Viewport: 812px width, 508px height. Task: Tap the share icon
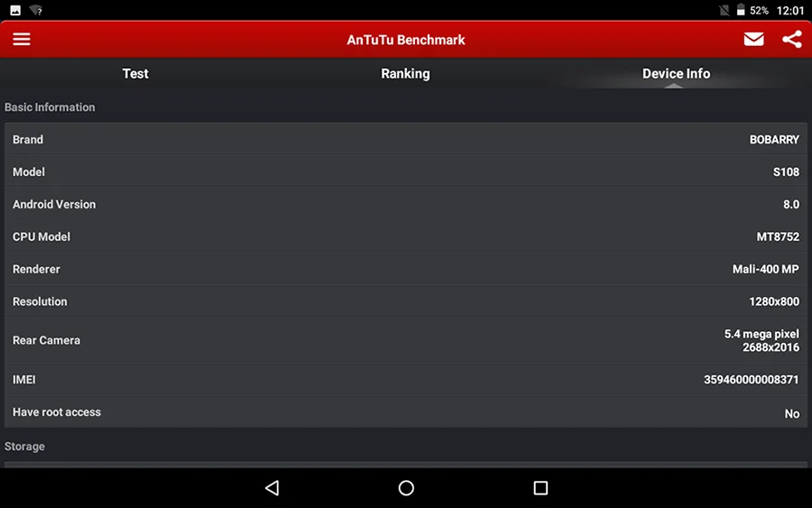pos(792,39)
